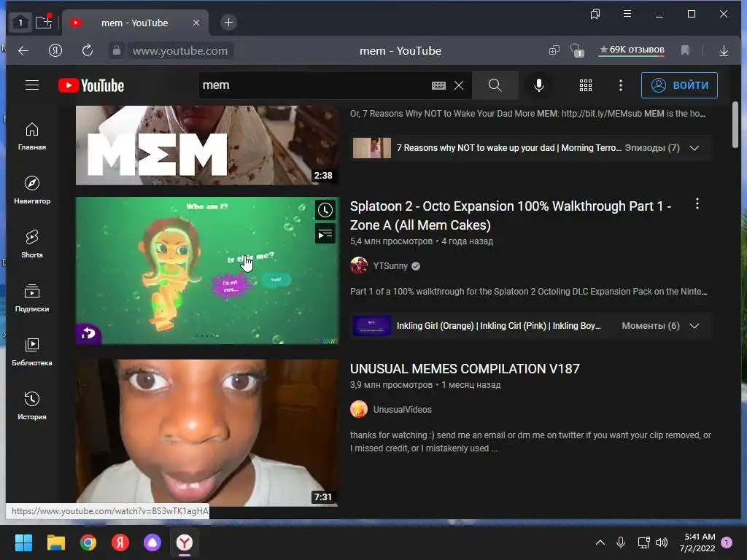Viewport: 747px width, 560px height.
Task: Open the Splatoon video thumbnail
Action: tap(206, 271)
